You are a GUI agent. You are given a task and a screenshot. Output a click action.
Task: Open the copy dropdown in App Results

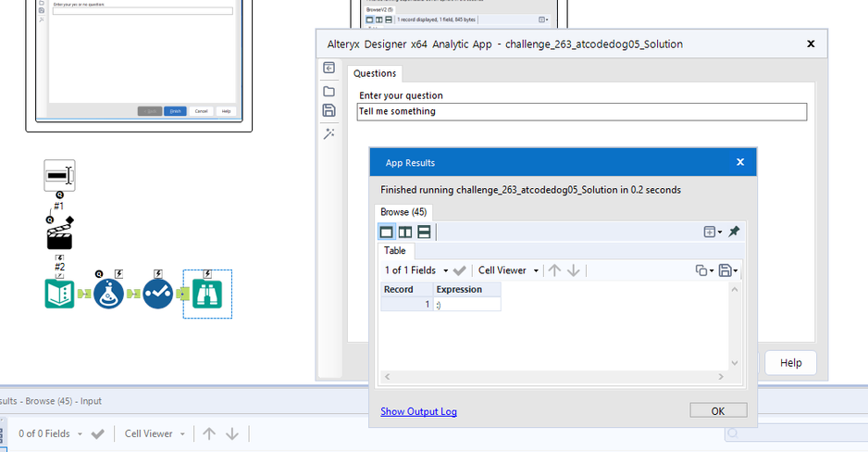pyautogui.click(x=704, y=270)
